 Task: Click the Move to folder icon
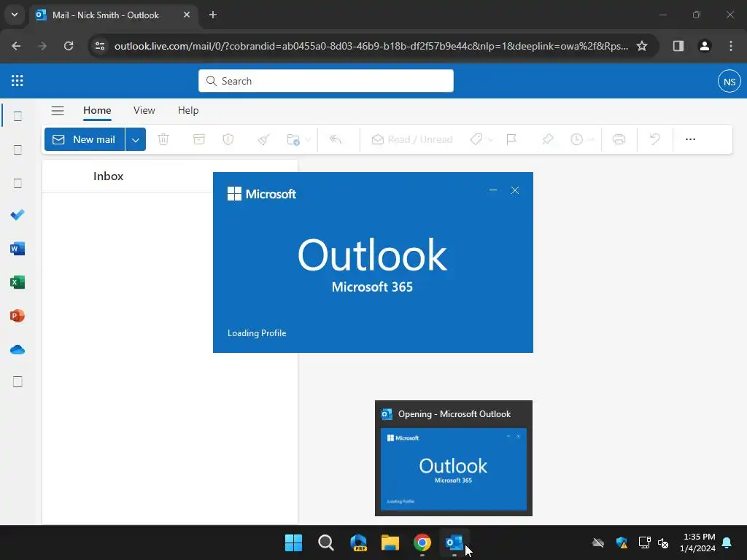[x=293, y=139]
